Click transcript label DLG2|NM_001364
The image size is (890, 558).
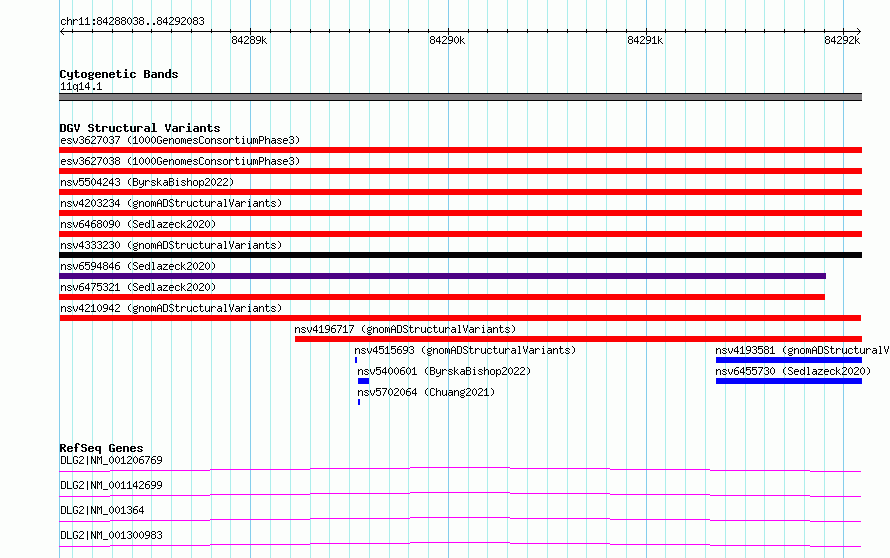pyautogui.click(x=102, y=510)
